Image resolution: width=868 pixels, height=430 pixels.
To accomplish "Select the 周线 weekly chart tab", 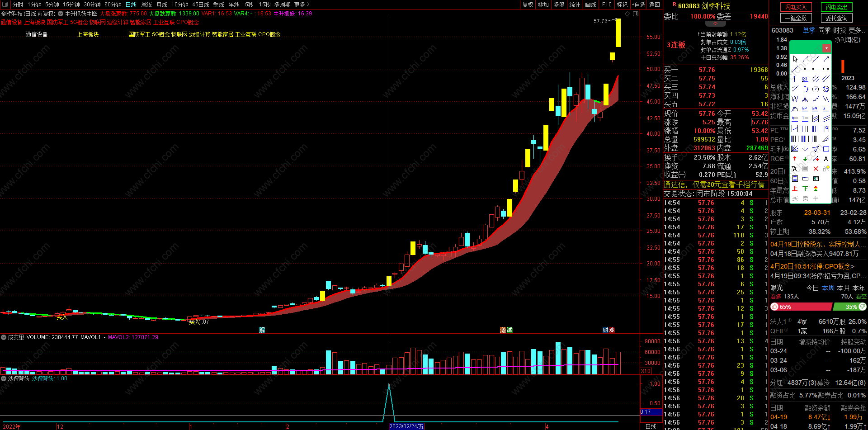I will tap(146, 5).
